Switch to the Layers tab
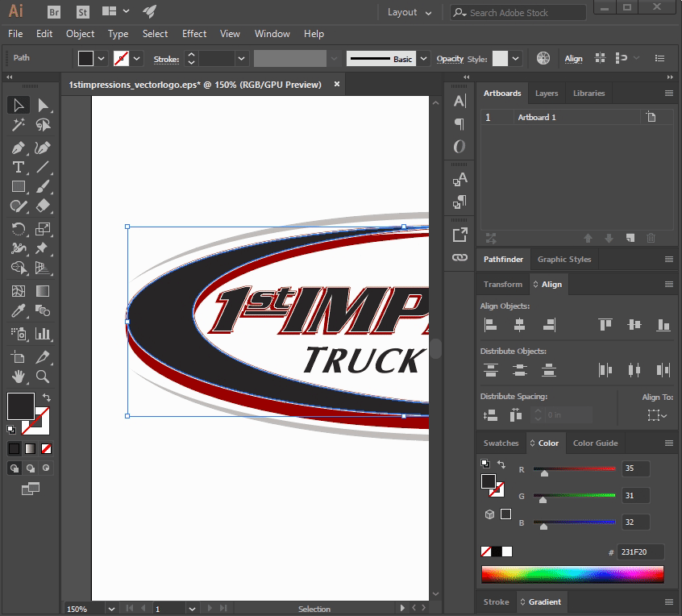Viewport: 682px width, 616px height. (547, 93)
